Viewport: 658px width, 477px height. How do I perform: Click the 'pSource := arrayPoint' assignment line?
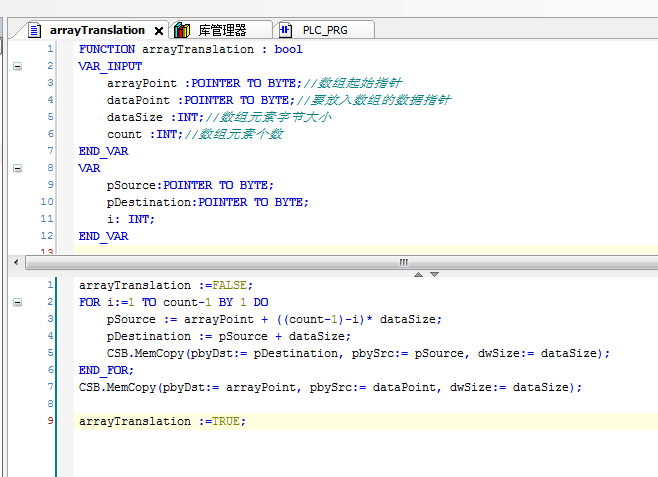point(274,319)
